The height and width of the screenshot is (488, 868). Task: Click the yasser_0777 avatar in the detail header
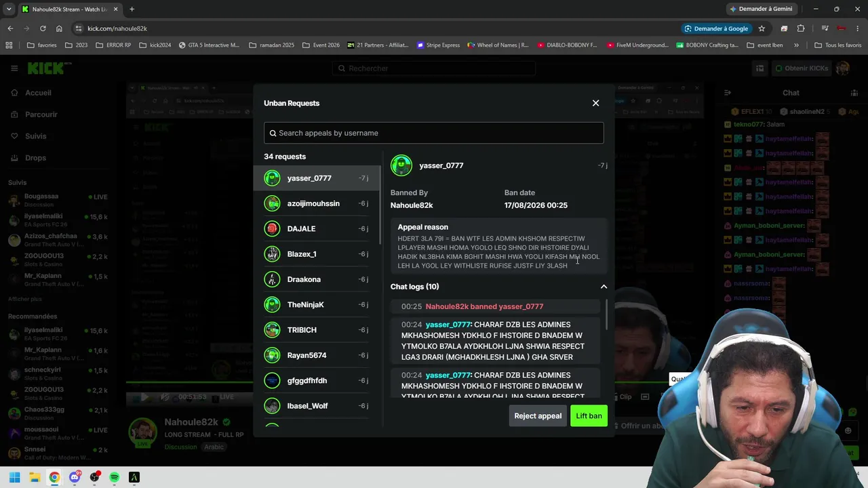[x=401, y=165]
